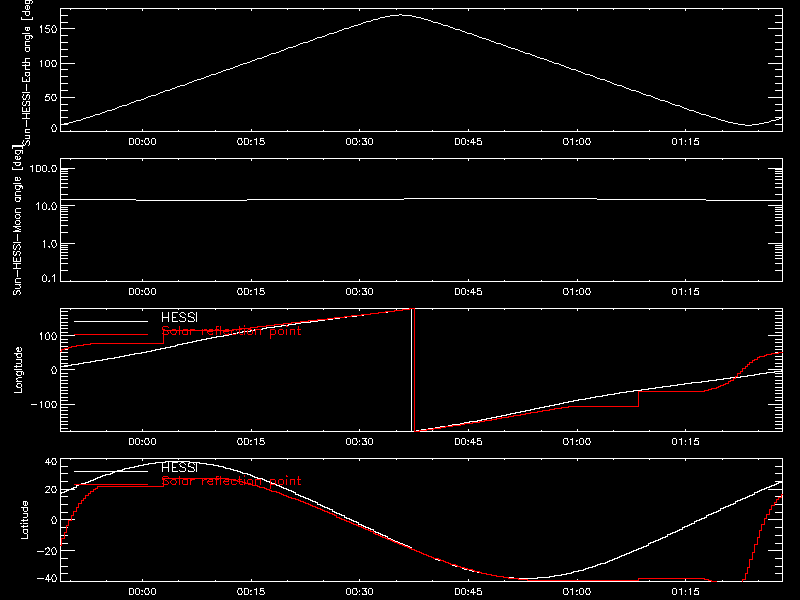The width and height of the screenshot is (800, 600).
Task: Click the 150 tick on Earth angle plot
Action: click(48, 29)
